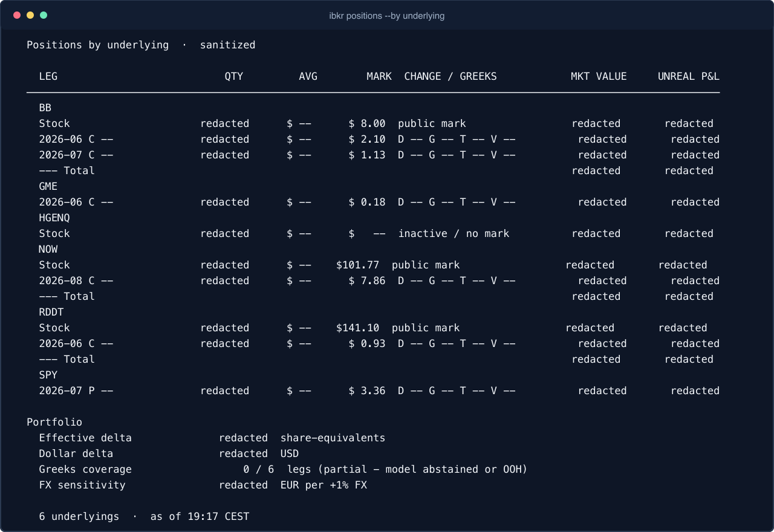The width and height of the screenshot is (774, 532).
Task: Click the LEG column header
Action: 48,76
